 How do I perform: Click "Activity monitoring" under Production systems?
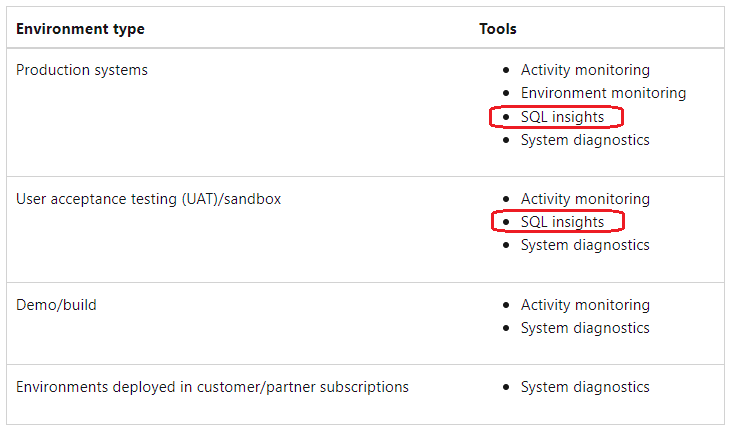(585, 70)
